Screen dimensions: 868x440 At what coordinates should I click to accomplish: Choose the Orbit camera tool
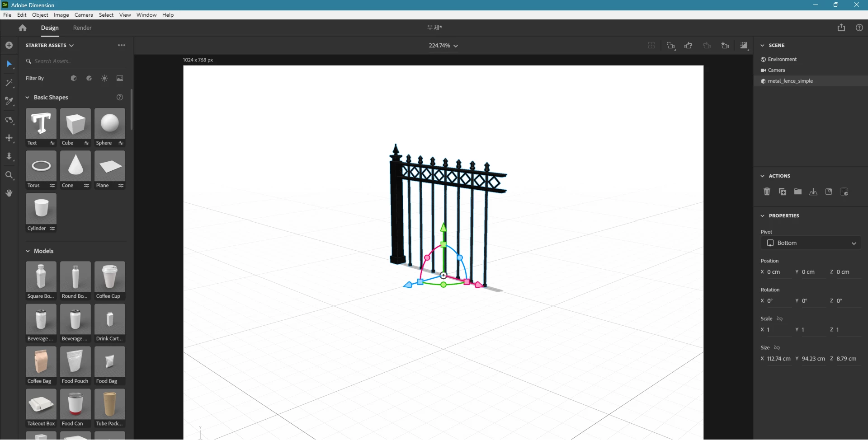(x=9, y=120)
